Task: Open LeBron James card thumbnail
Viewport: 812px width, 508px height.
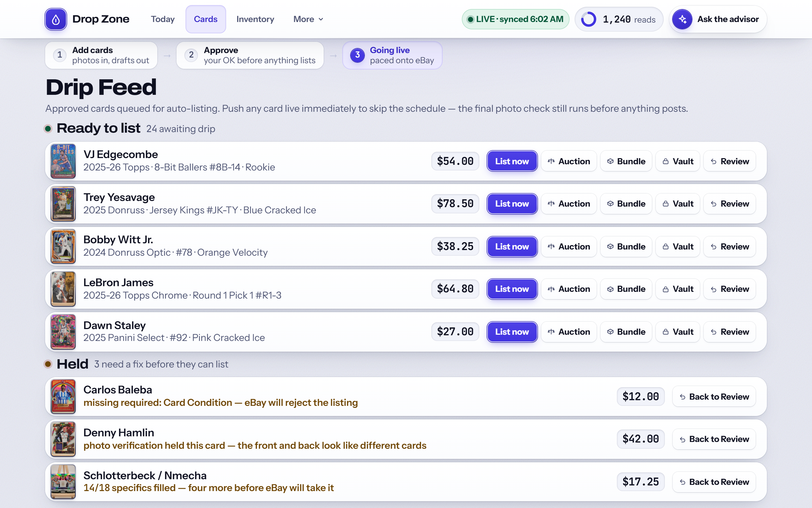Action: coord(63,289)
